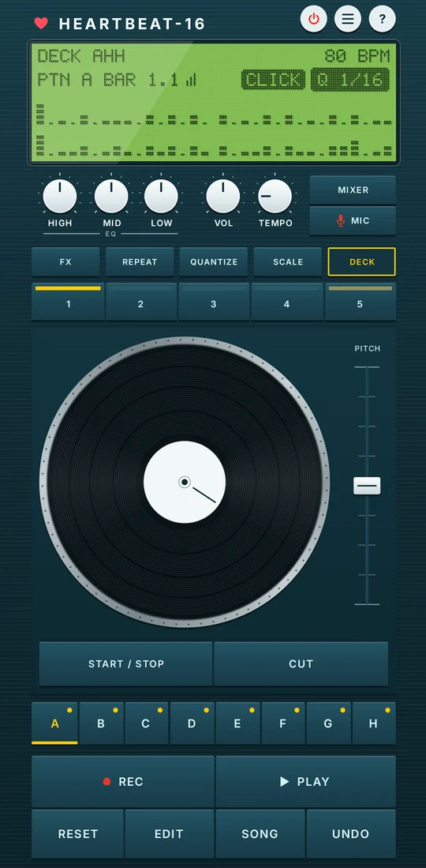The image size is (426, 868).
Task: Open help with the question mark icon
Action: click(x=382, y=20)
